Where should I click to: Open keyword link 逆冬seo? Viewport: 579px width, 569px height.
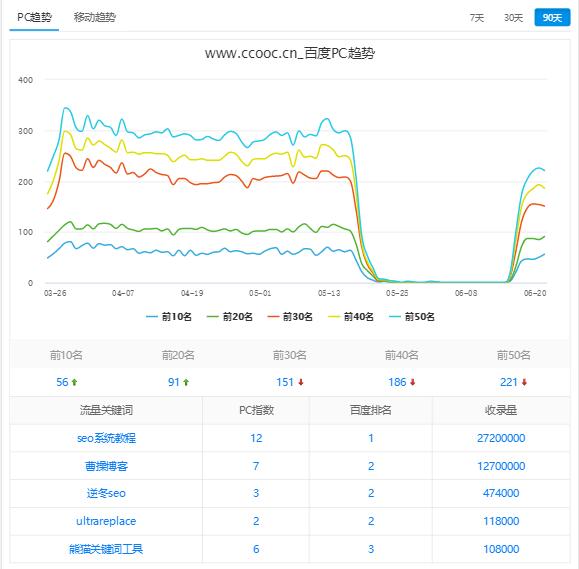coord(106,493)
